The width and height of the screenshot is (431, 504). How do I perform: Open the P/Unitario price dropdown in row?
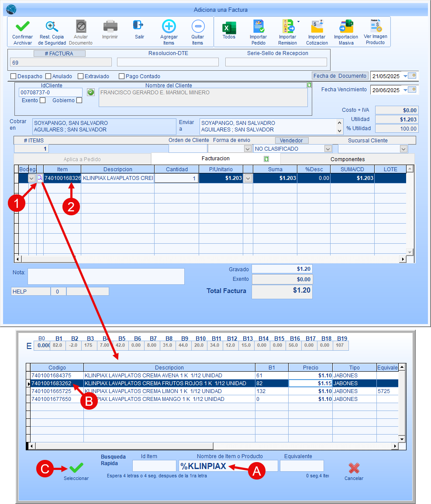pyautogui.click(x=248, y=178)
